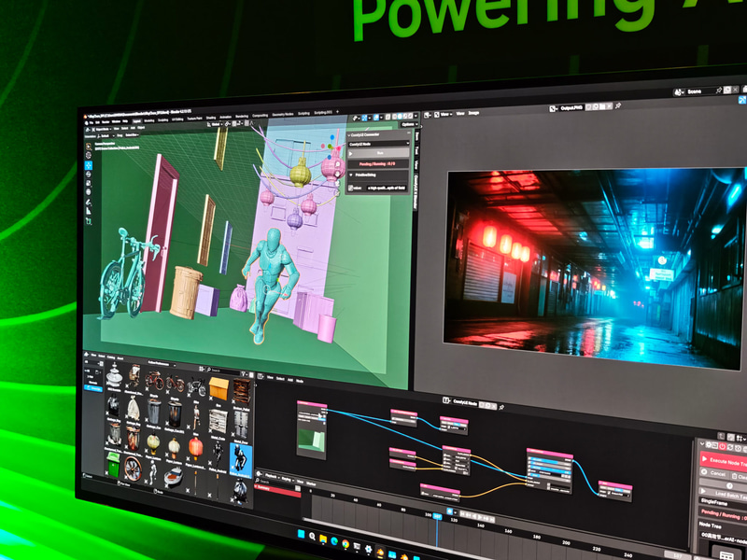747x560 pixels.
Task: Open the File menu
Action: click(x=92, y=123)
